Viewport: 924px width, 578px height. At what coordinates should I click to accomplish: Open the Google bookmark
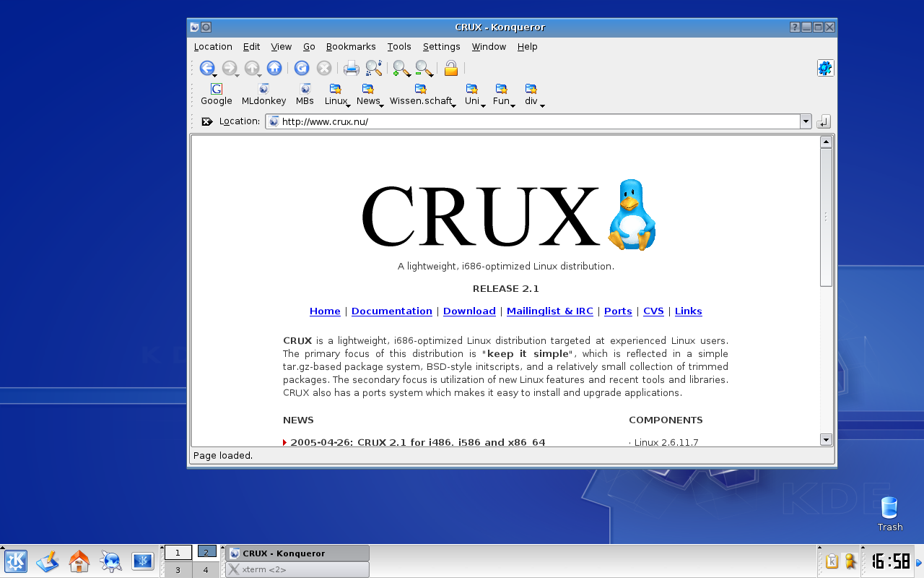[x=217, y=95]
